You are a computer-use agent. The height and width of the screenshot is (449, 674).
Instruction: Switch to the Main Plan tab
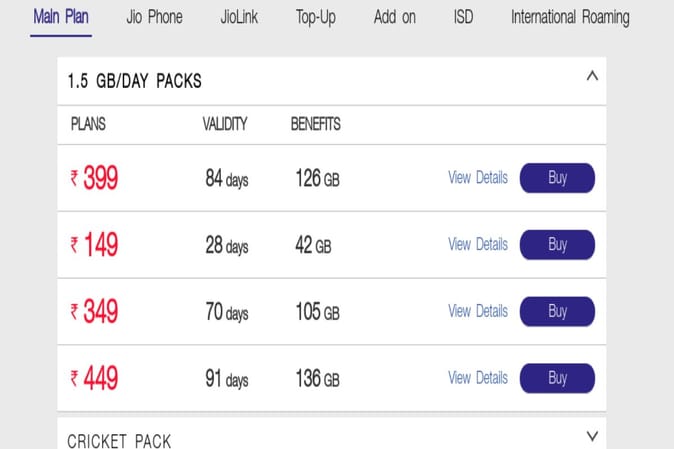pyautogui.click(x=61, y=18)
